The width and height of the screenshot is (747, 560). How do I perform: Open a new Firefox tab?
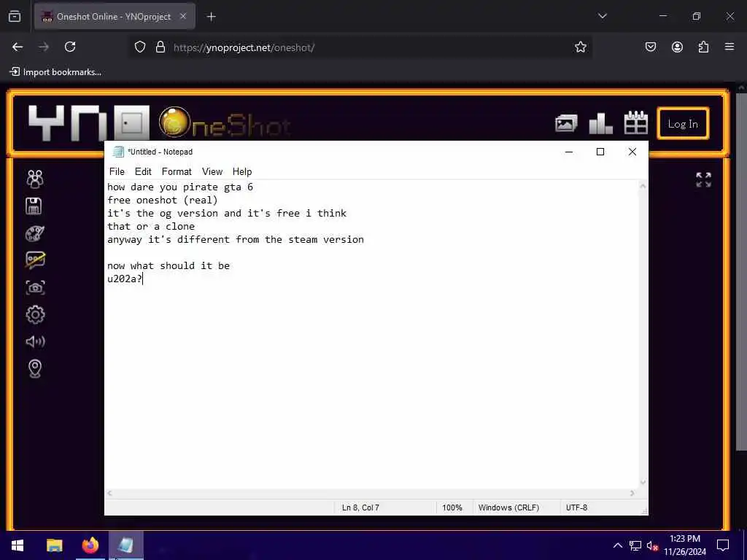[x=211, y=17]
